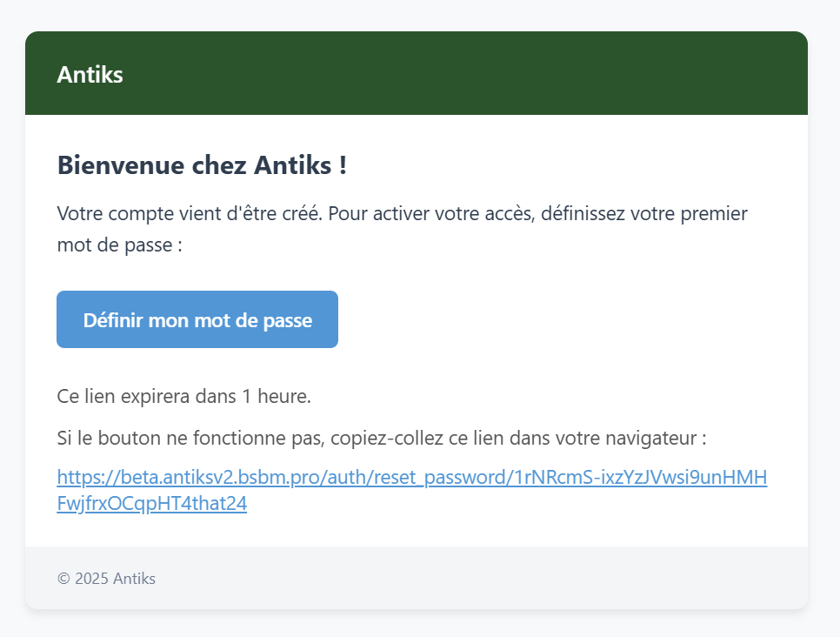Screen dimensions: 840x637
Task: Select the '© 2025 Antiks' footer text
Action: click(x=106, y=578)
